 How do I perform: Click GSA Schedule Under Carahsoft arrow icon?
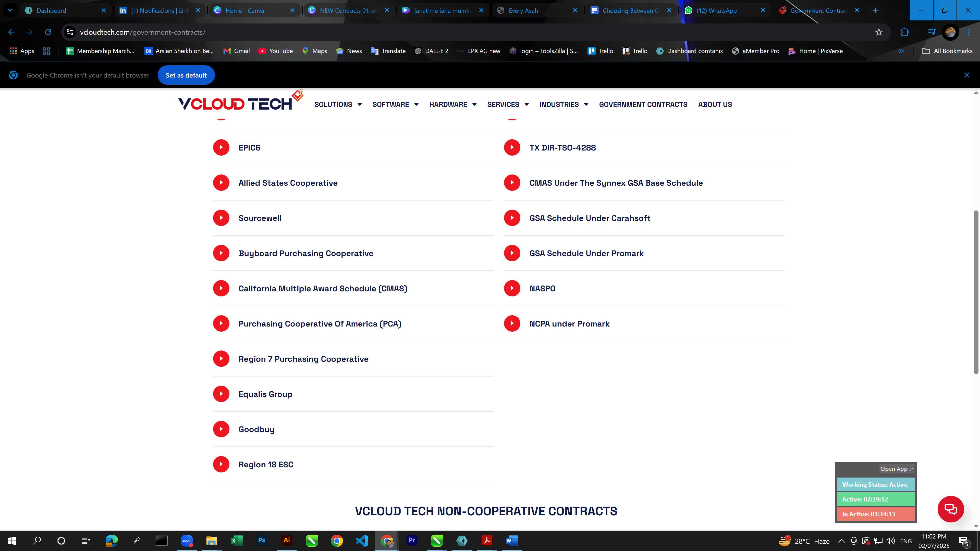(512, 218)
